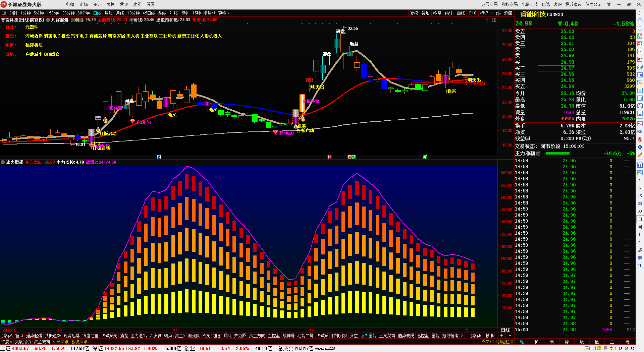This screenshot has height=352, width=644.
Task: Open the 指标B indicator group menu
Action: 476,336
